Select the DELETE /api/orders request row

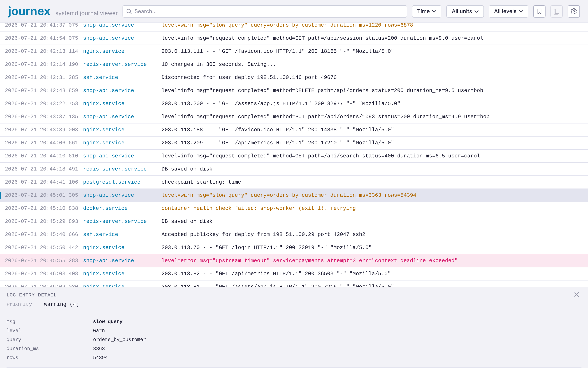(x=294, y=91)
